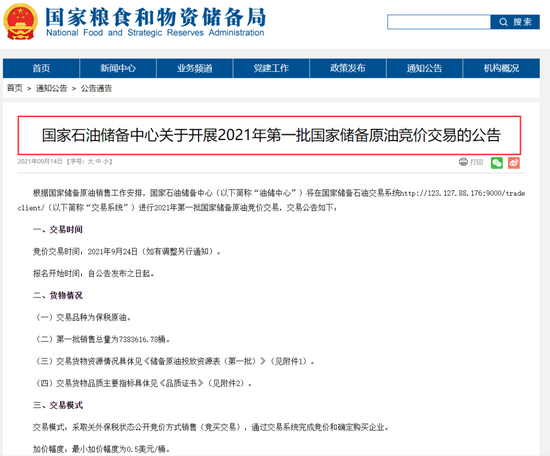This screenshot has height=456, width=550.
Task: Click the line 报名开始时间：自公告发布之日起
Action: (x=94, y=273)
